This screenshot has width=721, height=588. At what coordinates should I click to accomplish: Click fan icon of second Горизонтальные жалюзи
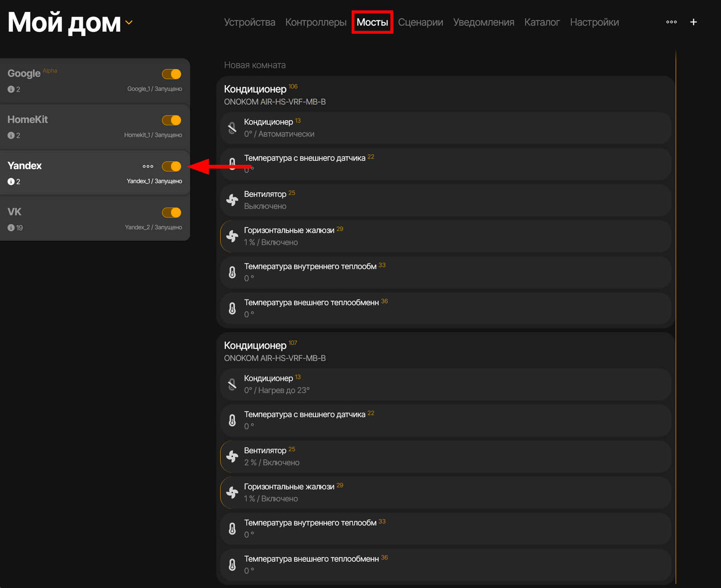pyautogui.click(x=232, y=492)
